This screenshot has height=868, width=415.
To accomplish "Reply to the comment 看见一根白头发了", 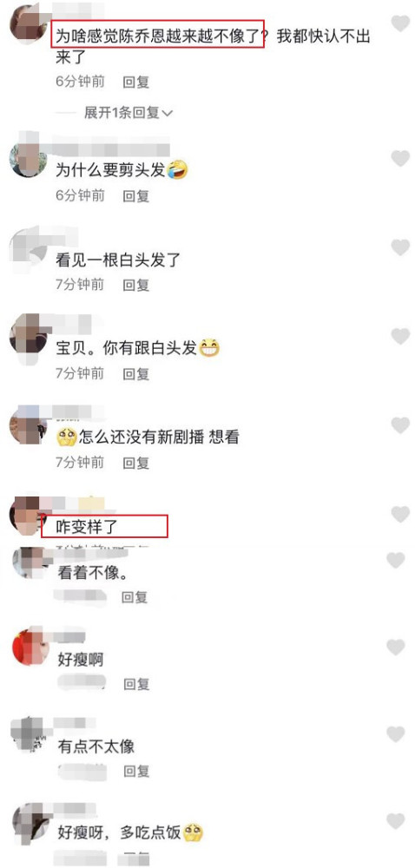I will (x=136, y=285).
